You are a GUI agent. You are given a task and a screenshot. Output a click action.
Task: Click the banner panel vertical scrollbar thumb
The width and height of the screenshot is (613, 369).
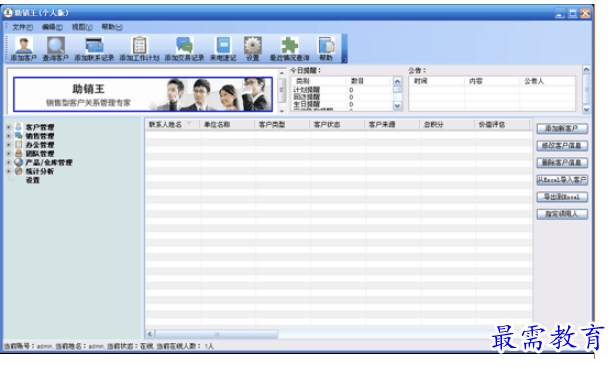click(281, 90)
